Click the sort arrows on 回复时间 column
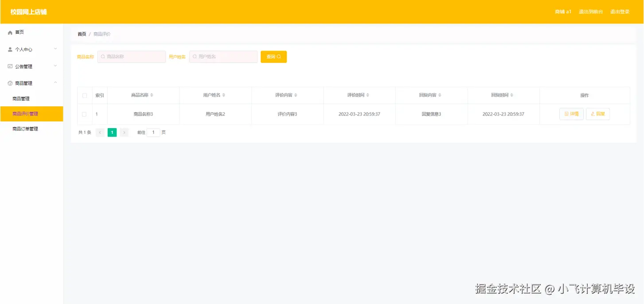 (x=512, y=95)
